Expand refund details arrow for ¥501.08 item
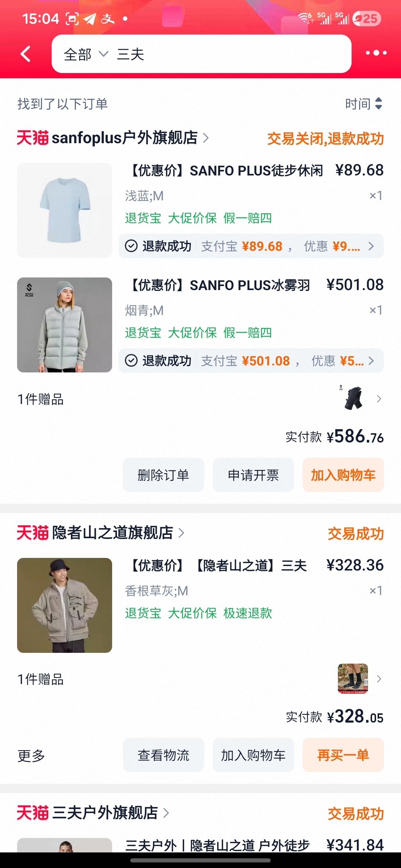The width and height of the screenshot is (401, 868). [x=371, y=361]
